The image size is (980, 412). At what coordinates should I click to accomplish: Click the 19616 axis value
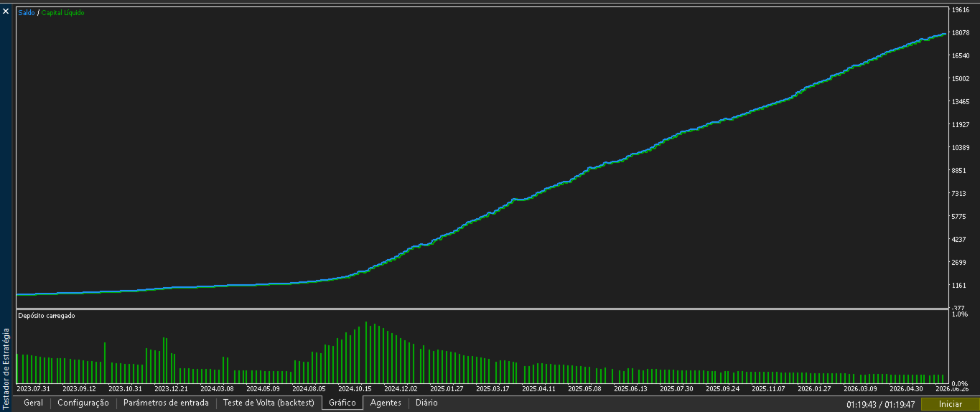click(961, 10)
